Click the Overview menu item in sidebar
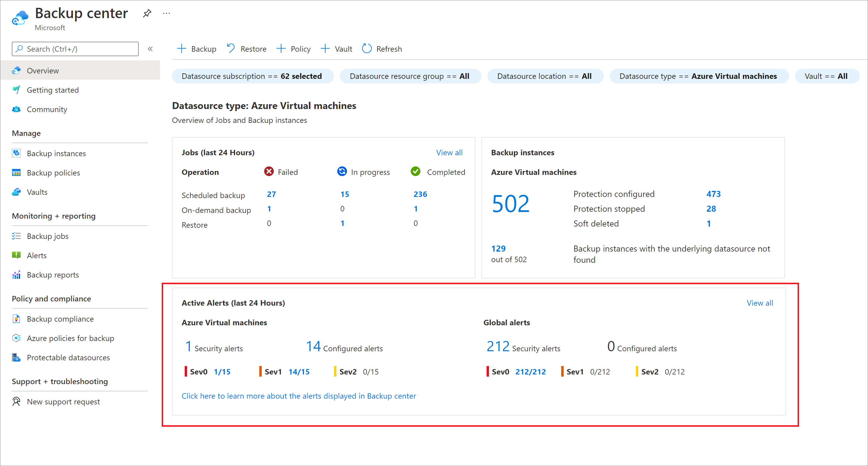Viewport: 868px width, 466px height. pyautogui.click(x=43, y=70)
